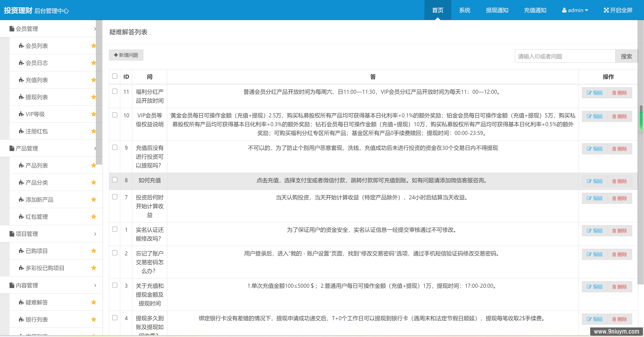Screen dimensions: 644x337
Task: Check the checkbox for row ID 10
Action: pyautogui.click(x=115, y=115)
